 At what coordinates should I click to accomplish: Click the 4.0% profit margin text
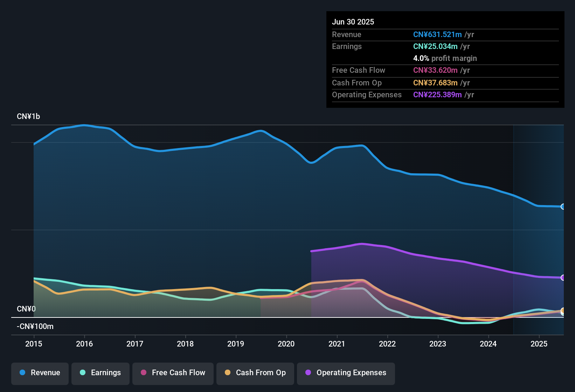click(x=445, y=58)
